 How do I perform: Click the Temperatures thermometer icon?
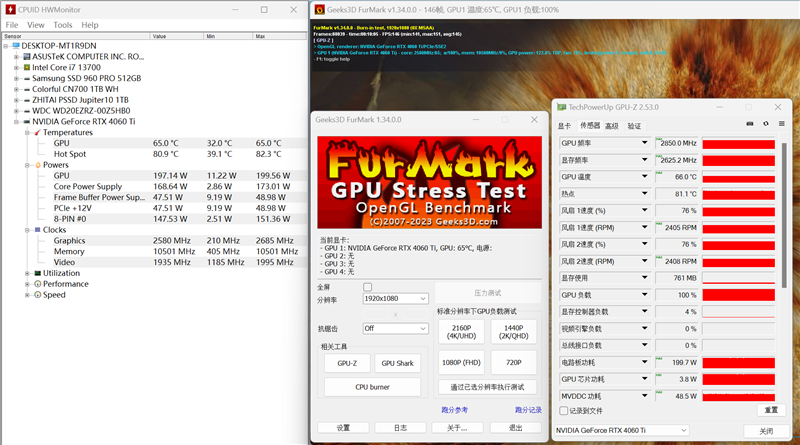tap(37, 133)
